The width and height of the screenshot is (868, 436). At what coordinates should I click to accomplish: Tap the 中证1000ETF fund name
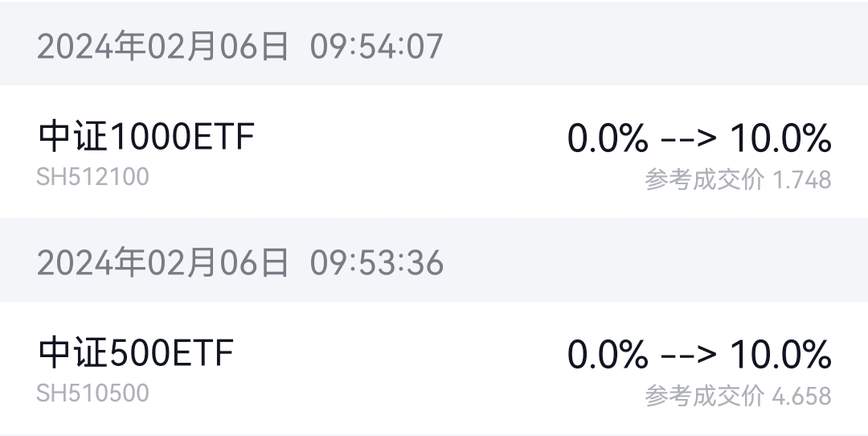click(145, 136)
